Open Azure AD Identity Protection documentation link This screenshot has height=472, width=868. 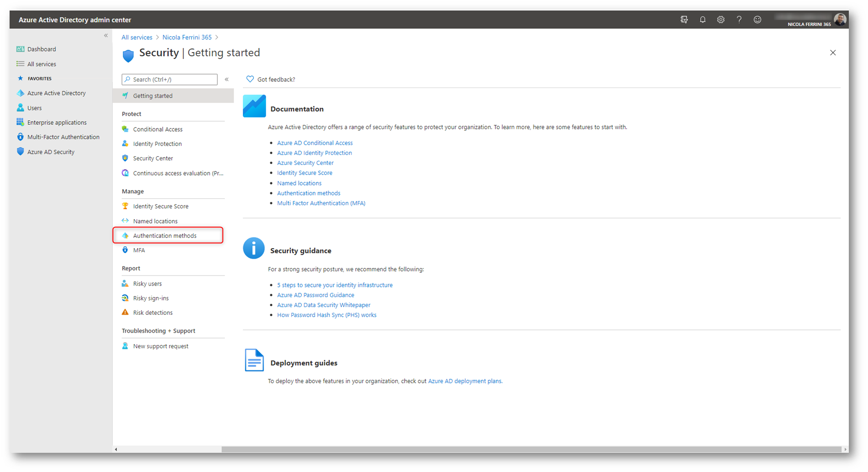click(x=315, y=153)
